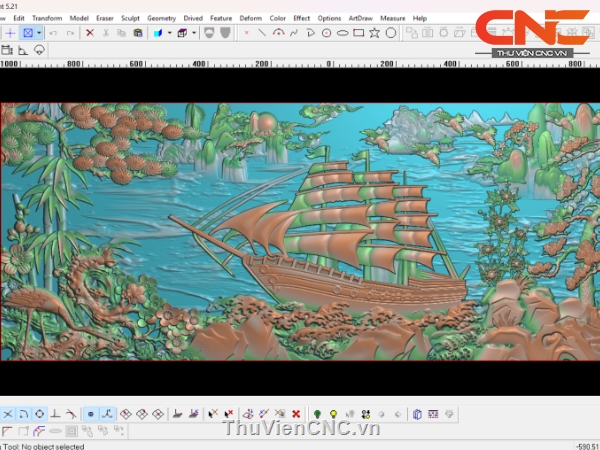Click the paste clipboard icon

coord(137,32)
